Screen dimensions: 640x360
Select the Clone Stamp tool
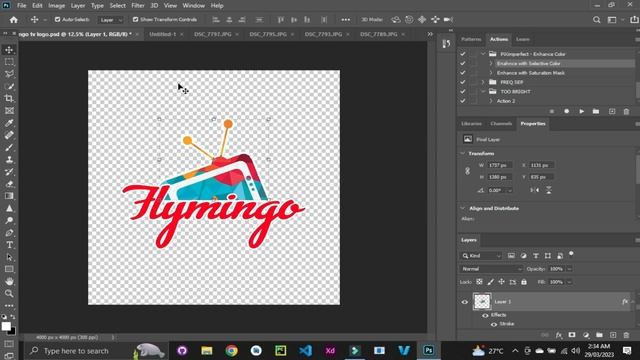click(x=9, y=160)
